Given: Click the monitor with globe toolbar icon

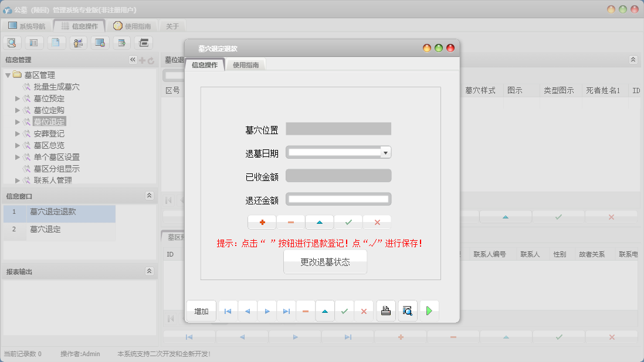Looking at the screenshot, I should pos(99,42).
